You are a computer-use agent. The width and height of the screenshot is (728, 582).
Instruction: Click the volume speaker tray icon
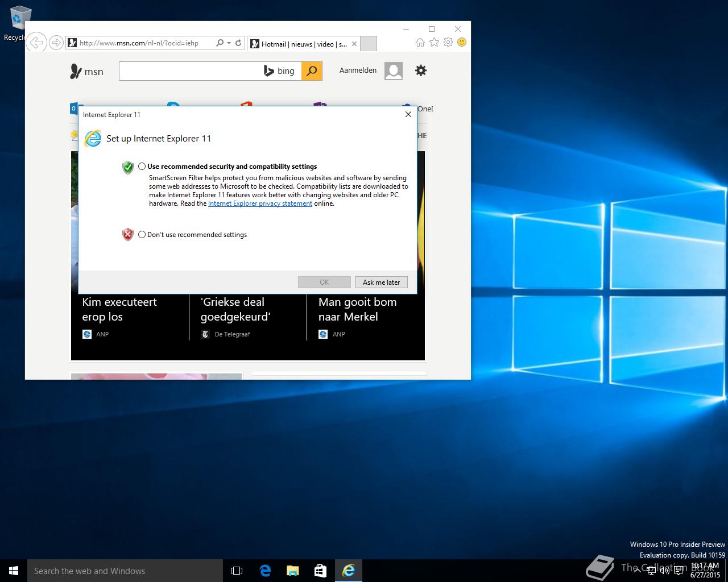coord(664,571)
